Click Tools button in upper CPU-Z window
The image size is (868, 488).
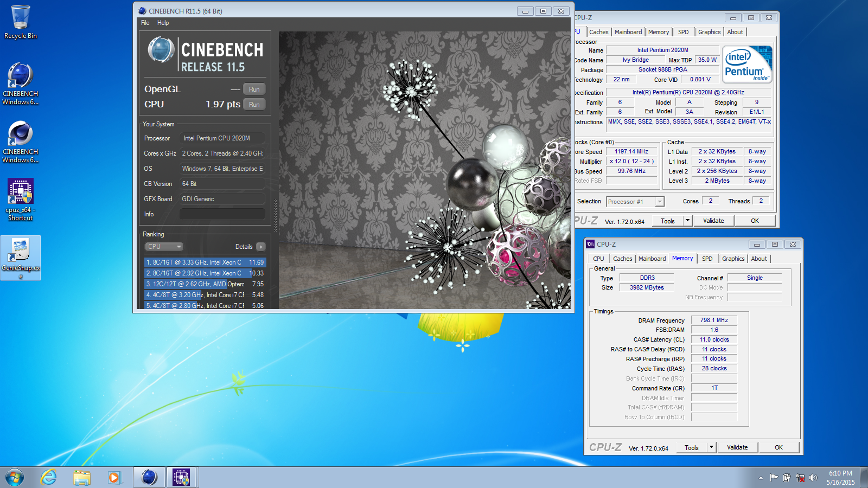(x=668, y=221)
